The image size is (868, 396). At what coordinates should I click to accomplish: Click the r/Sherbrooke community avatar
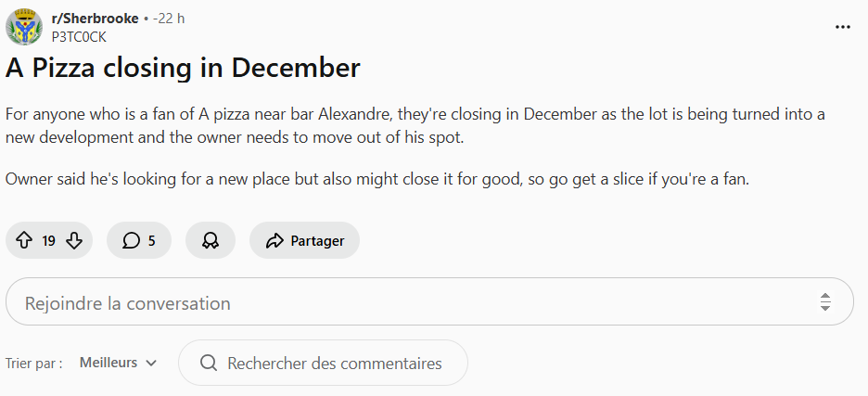24,27
